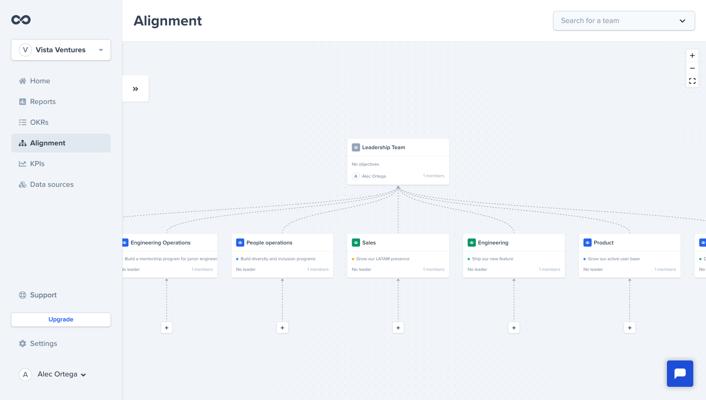Navigate to the KPIs section

[37, 164]
